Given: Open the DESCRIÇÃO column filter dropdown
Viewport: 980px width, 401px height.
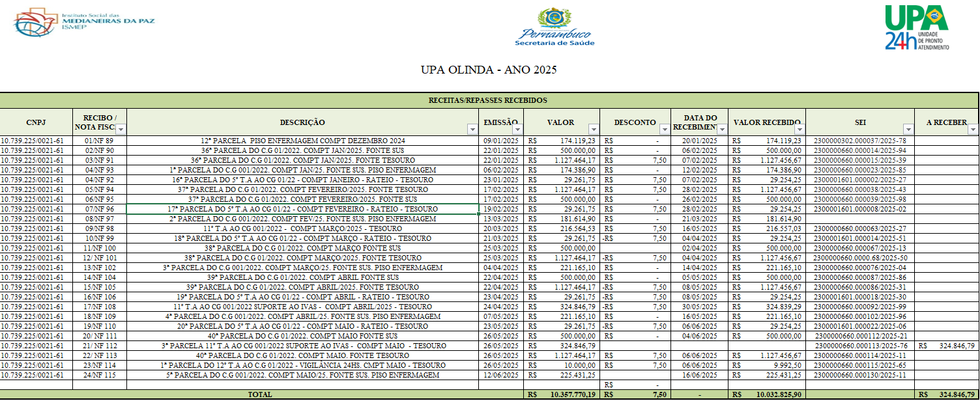Looking at the screenshot, I should 473,130.
